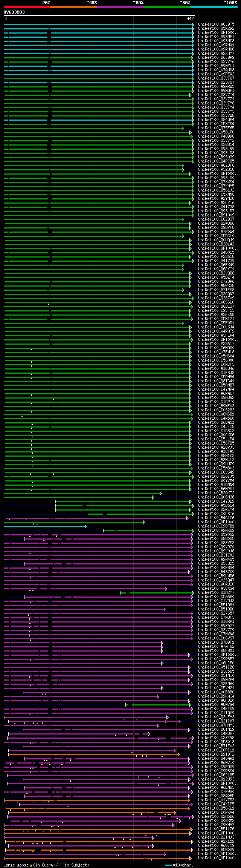Image resolution: width=241 pixels, height=868 pixels.
Task: Select hit UniRef100_C0PKV4
Action: pyautogui.click(x=216, y=812)
